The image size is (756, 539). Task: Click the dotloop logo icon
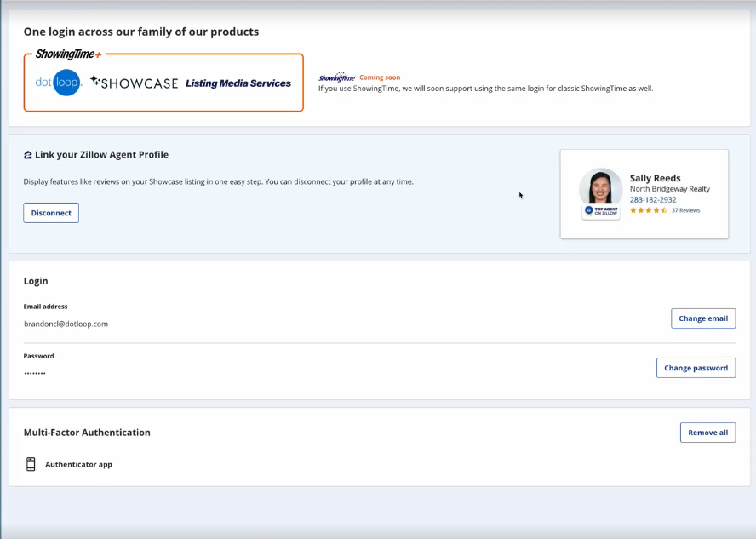58,83
